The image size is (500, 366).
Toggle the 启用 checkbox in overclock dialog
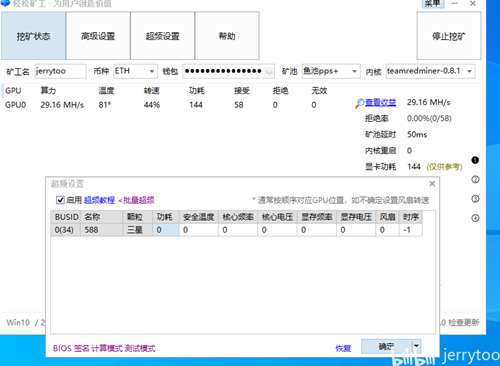pyautogui.click(x=60, y=200)
